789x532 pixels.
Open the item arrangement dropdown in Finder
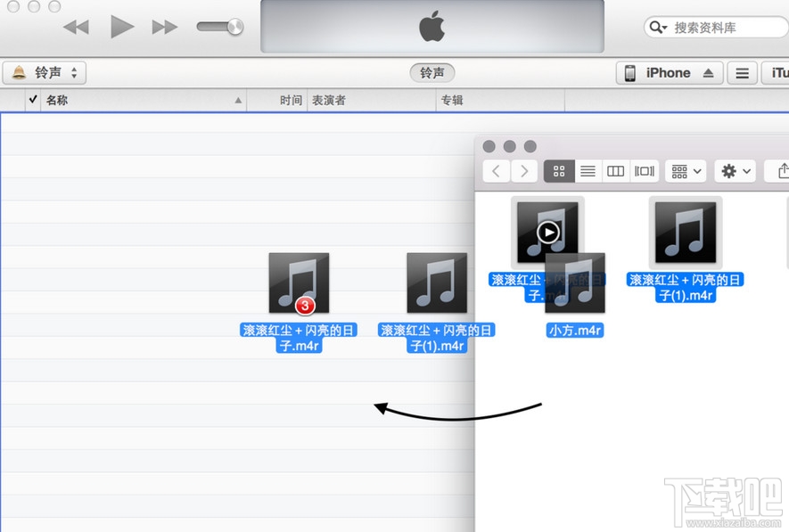click(x=685, y=171)
